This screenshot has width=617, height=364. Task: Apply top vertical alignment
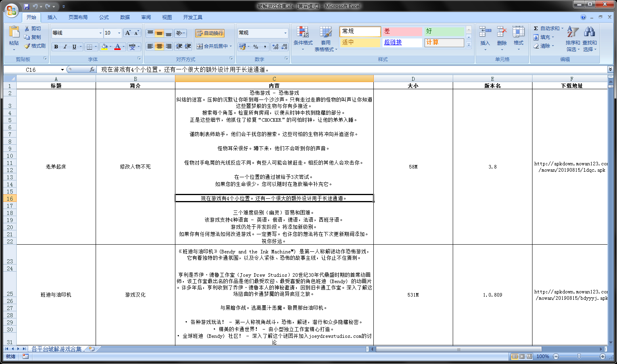tap(150, 33)
